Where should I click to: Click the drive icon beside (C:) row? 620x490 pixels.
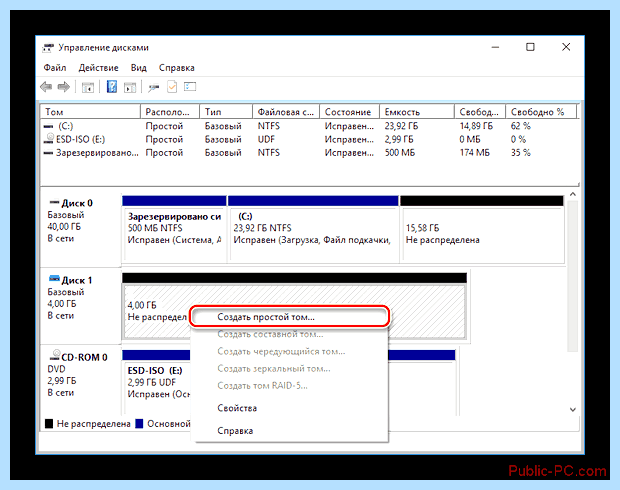tap(48, 126)
